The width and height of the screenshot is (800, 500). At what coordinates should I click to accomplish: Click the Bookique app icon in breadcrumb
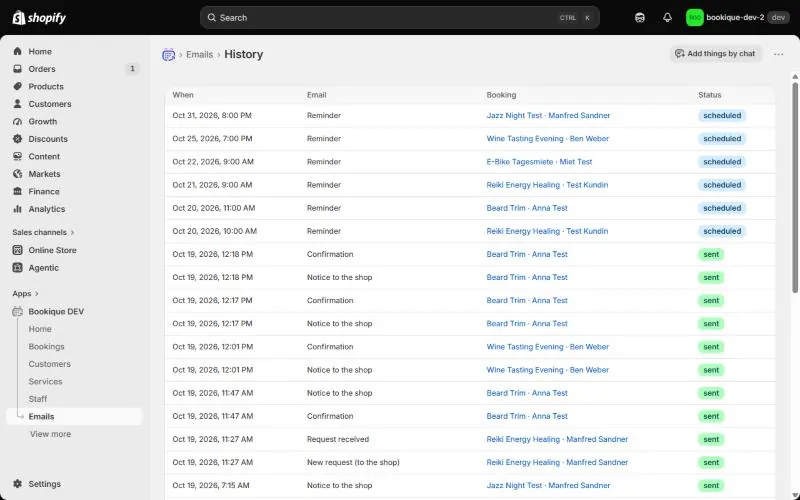[x=168, y=54]
